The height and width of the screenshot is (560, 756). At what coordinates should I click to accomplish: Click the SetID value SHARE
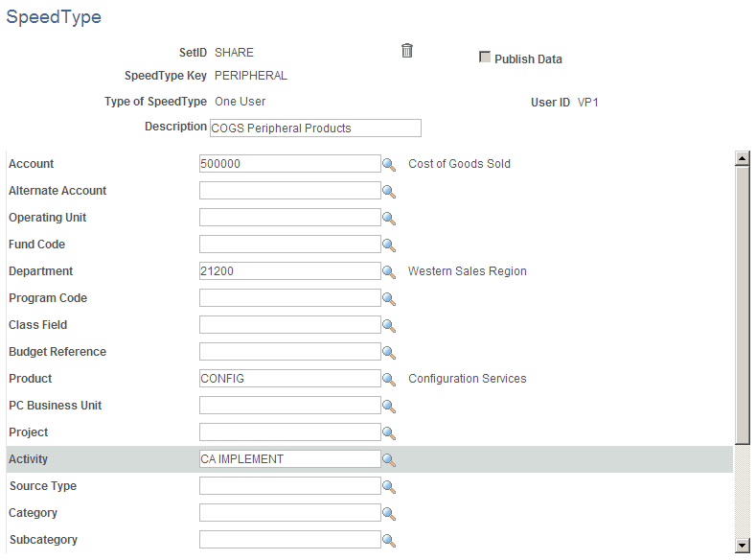(234, 53)
